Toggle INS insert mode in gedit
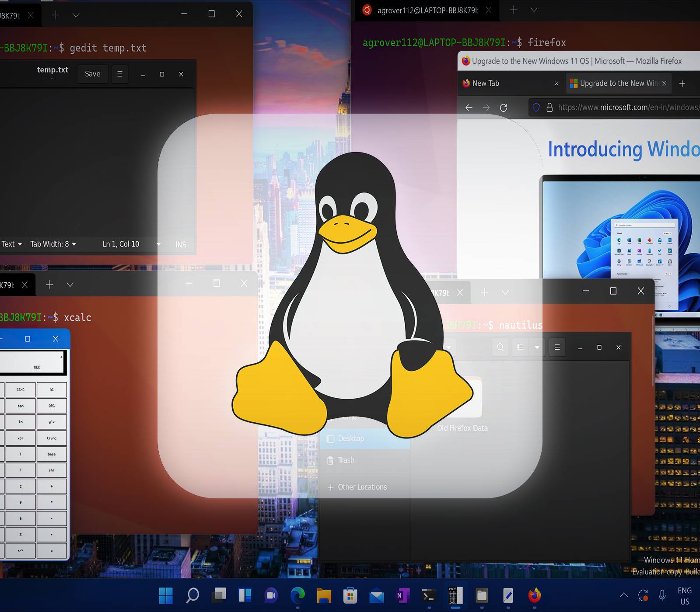The height and width of the screenshot is (612, 700). [x=181, y=244]
